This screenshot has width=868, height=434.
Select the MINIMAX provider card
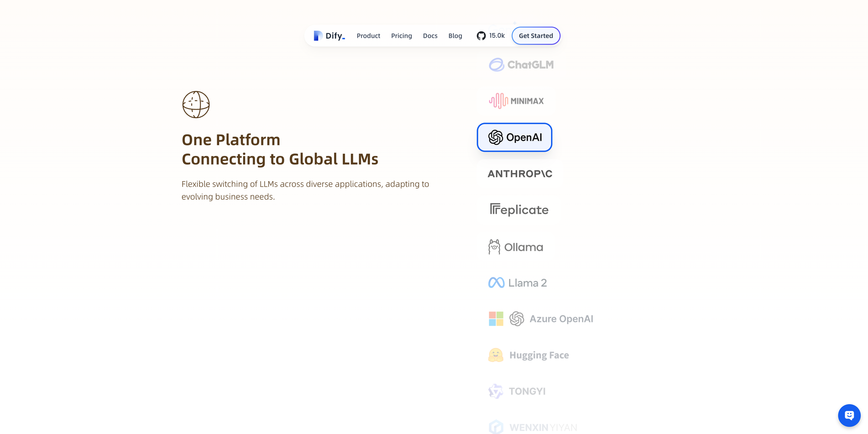point(516,101)
